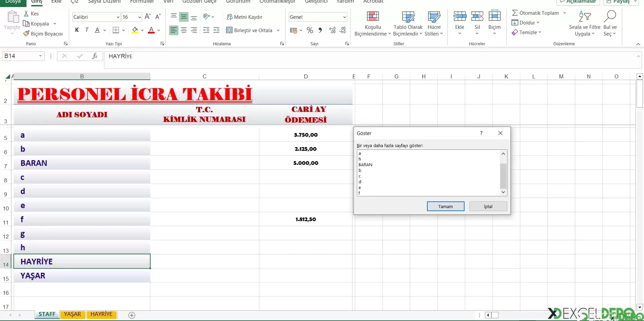Viewport: 644px width, 321px height.
Task: Toggle Metni Kaydır wrap text
Action: click(245, 17)
